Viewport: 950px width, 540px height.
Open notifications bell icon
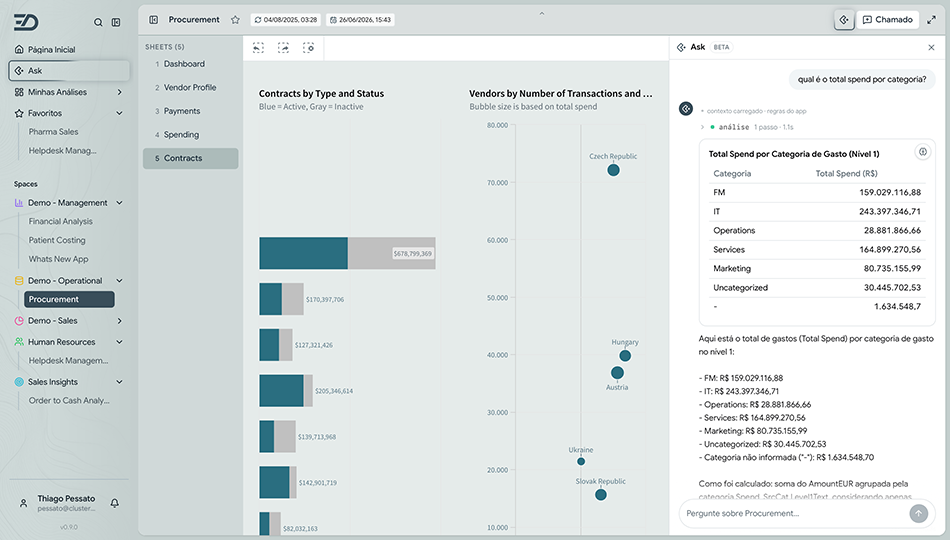[x=115, y=503]
